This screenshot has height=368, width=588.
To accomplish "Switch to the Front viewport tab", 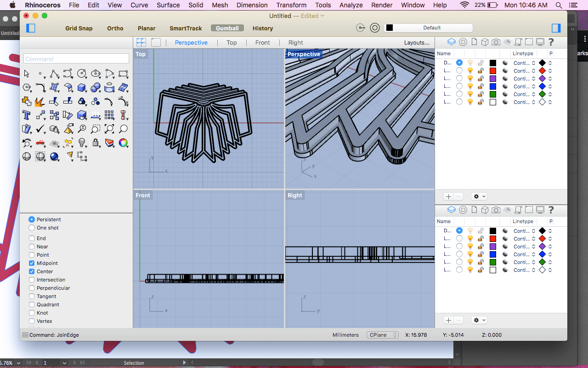I will pyautogui.click(x=262, y=42).
